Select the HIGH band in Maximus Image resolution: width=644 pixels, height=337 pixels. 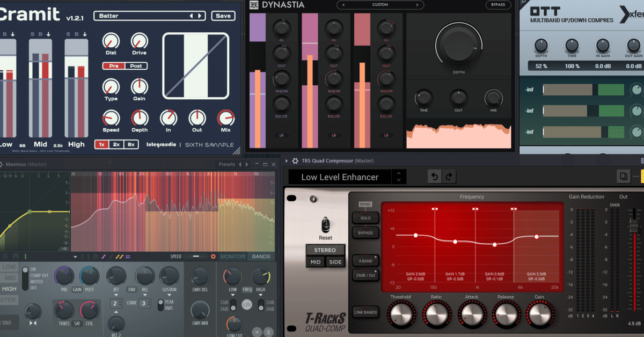9,289
